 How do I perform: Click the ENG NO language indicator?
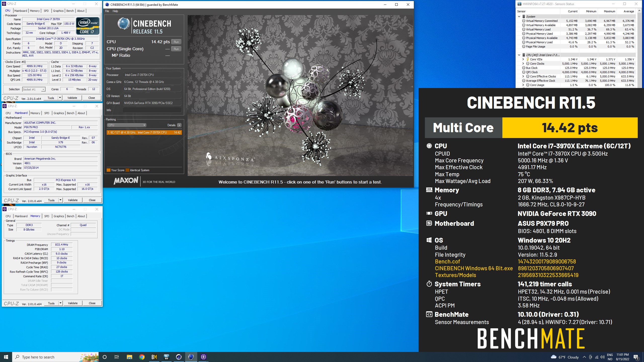click(x=610, y=357)
